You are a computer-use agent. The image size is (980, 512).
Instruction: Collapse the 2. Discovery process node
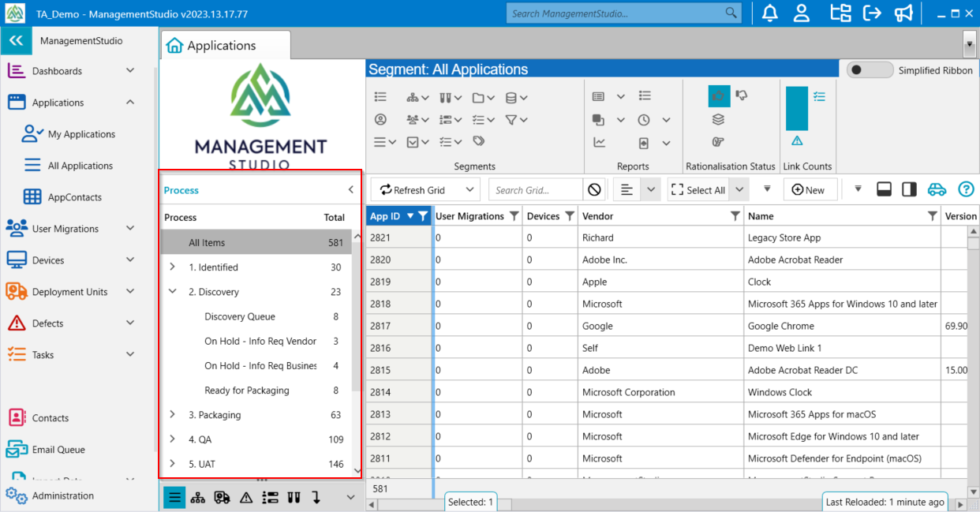point(172,292)
